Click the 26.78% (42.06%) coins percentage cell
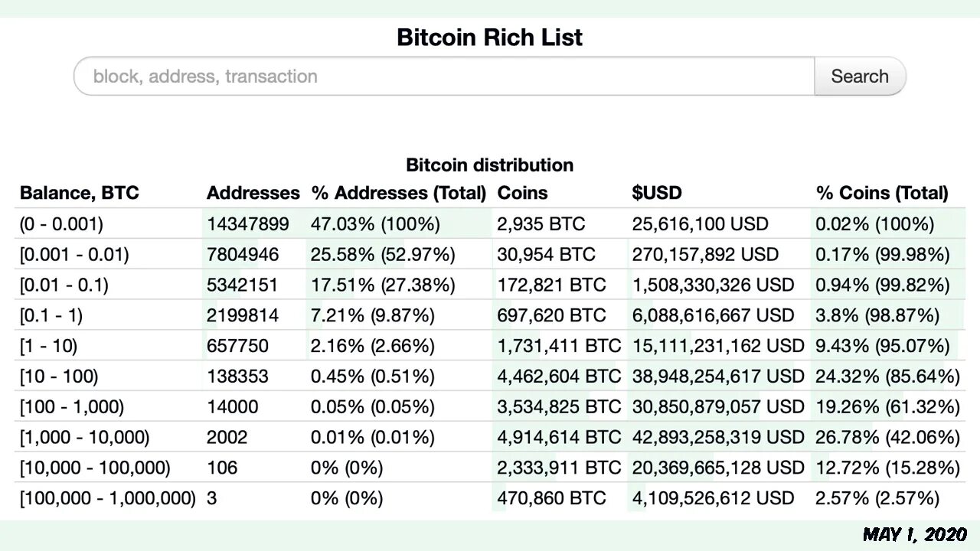 [888, 437]
